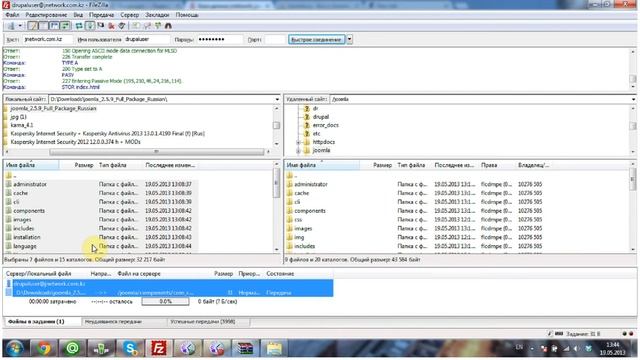The height and width of the screenshot is (360, 640).
Task: Open the Передача menu
Action: pyautogui.click(x=101, y=15)
